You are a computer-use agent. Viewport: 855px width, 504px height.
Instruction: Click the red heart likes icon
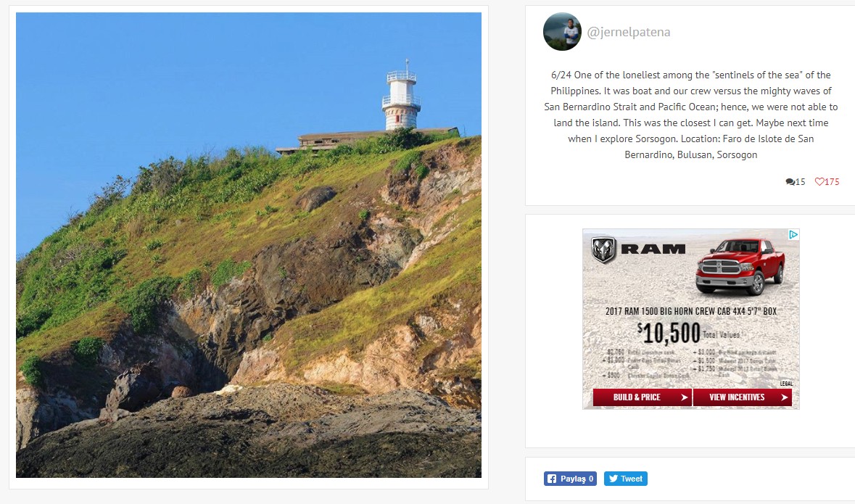[819, 181]
